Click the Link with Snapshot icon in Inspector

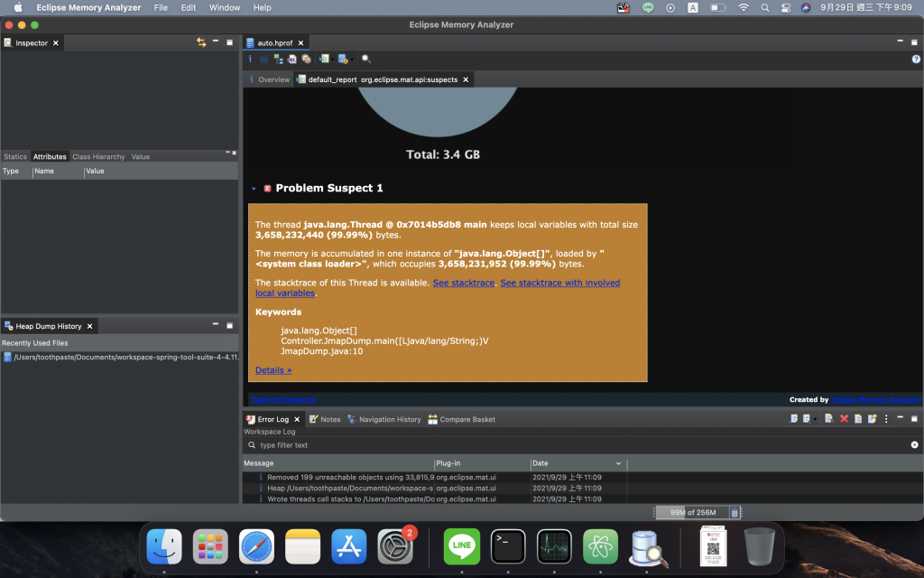pos(201,42)
